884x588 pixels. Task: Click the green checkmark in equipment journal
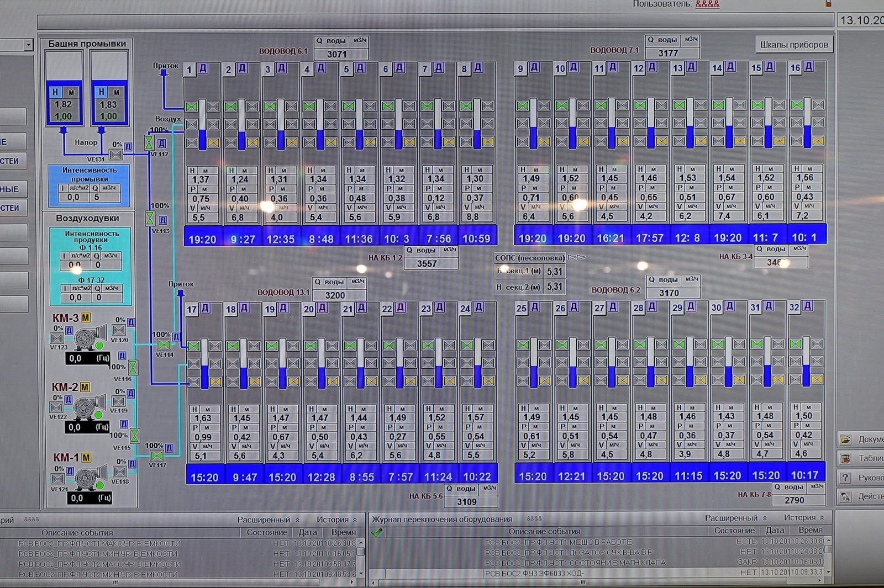point(377,532)
